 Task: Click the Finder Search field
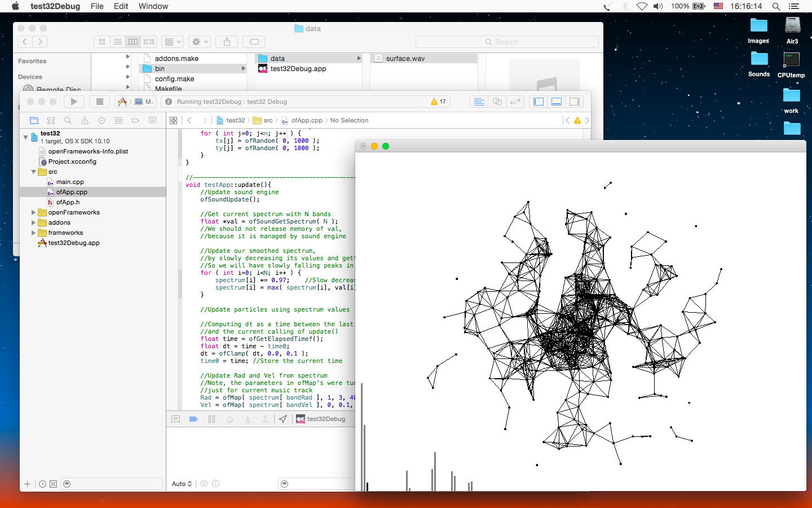click(x=506, y=42)
